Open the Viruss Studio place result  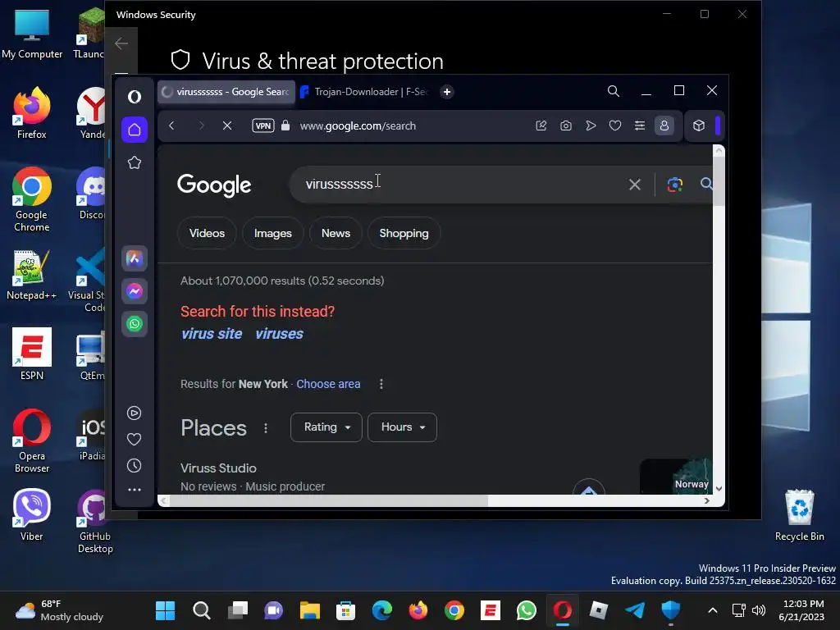point(218,468)
